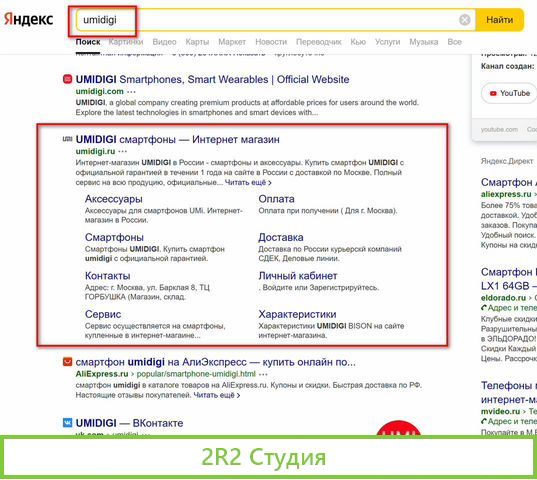The width and height of the screenshot is (537, 480).
Task: Open the Кью tab
Action: point(358,42)
